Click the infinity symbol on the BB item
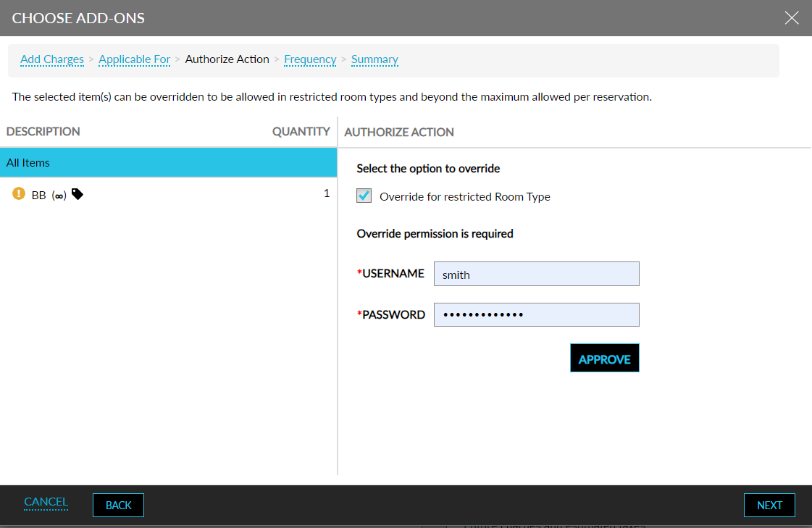This screenshot has height=528, width=812. pos(57,194)
